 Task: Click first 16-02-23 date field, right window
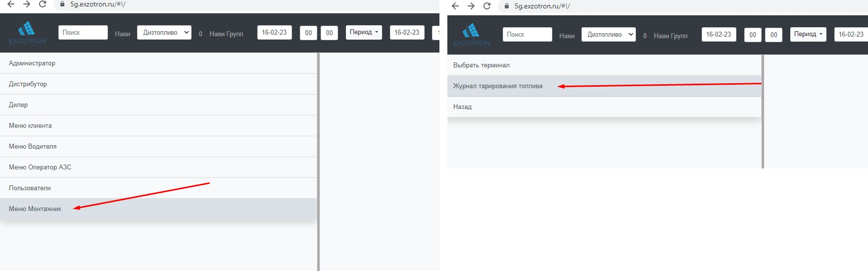coord(719,34)
